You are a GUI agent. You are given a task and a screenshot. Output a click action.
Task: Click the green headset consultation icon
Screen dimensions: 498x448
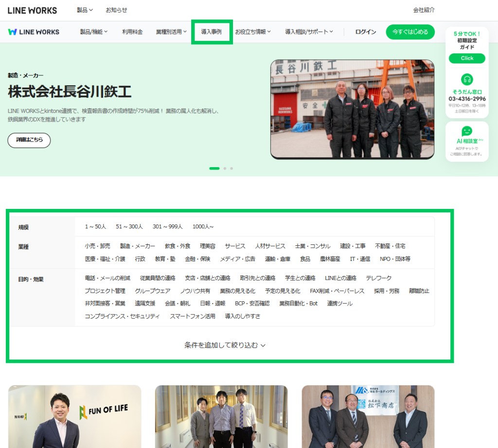click(467, 79)
